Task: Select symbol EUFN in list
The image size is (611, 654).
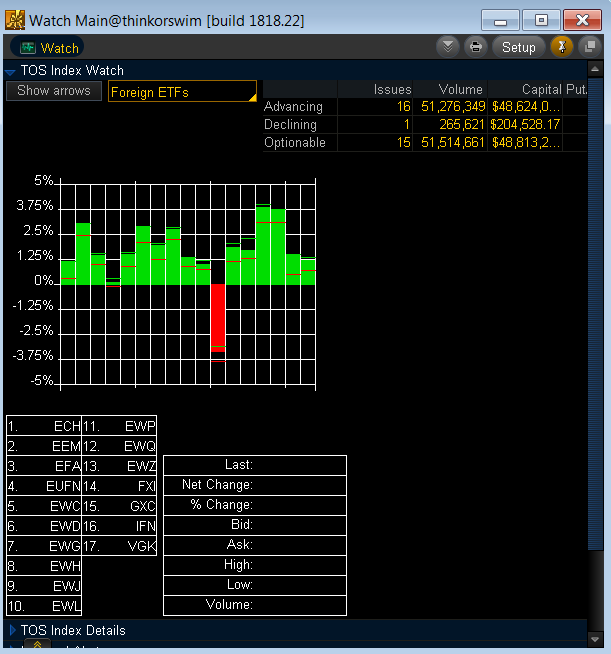Action: [44, 486]
